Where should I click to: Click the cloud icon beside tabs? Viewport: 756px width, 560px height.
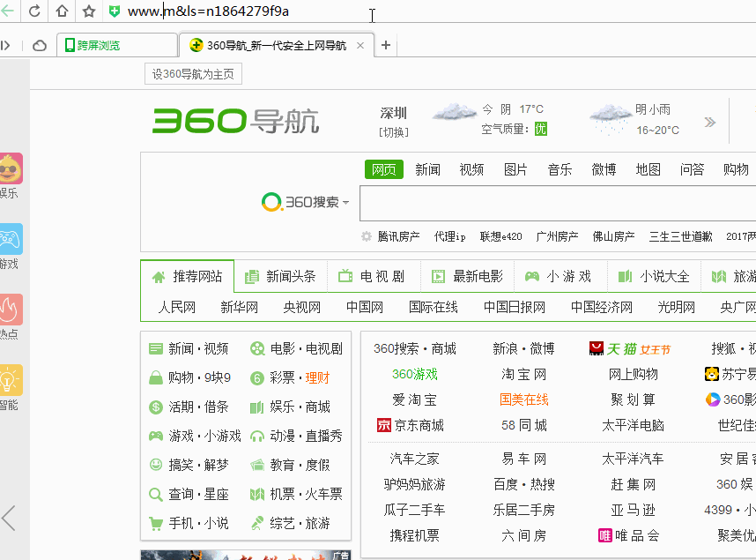pos(40,45)
